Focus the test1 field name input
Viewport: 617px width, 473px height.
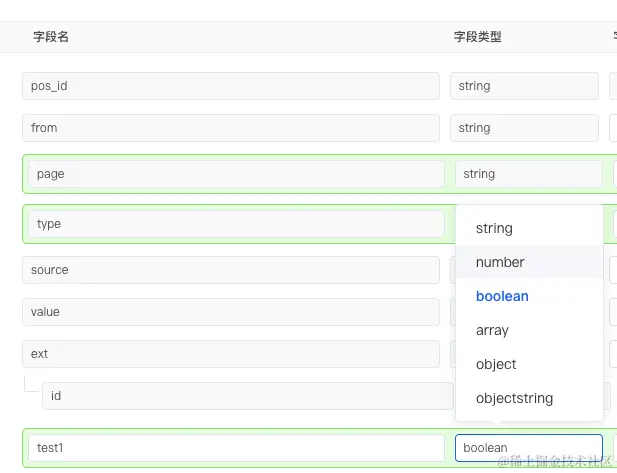(x=236, y=448)
